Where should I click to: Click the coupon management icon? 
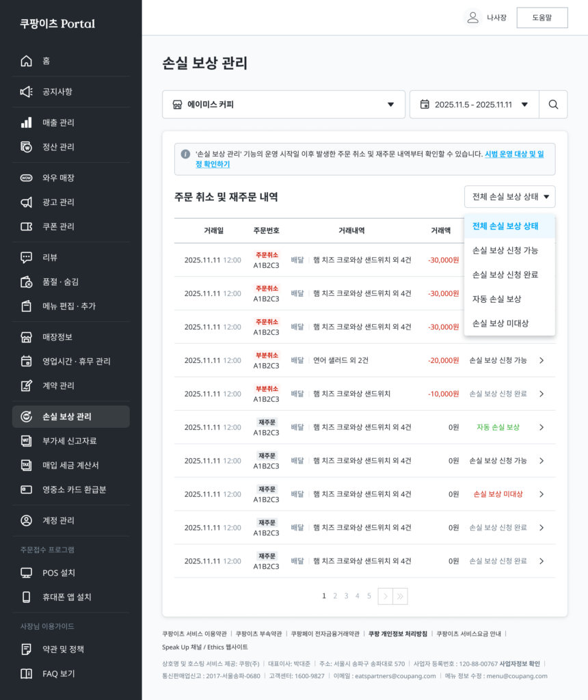click(x=26, y=226)
